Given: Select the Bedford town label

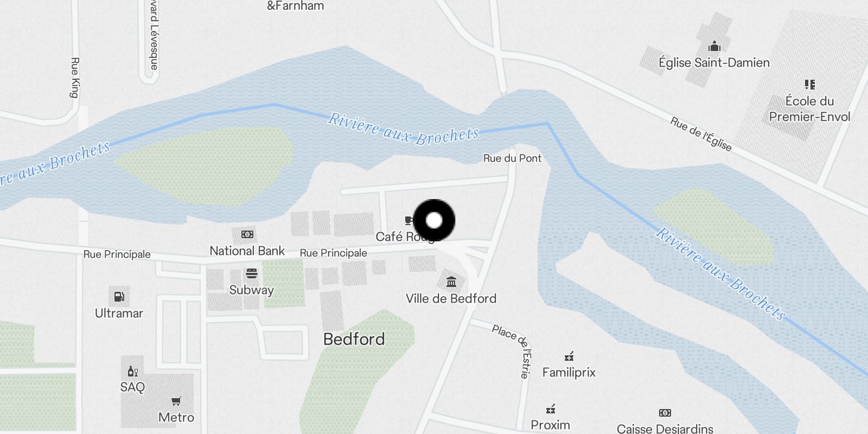Looking at the screenshot, I should [354, 339].
